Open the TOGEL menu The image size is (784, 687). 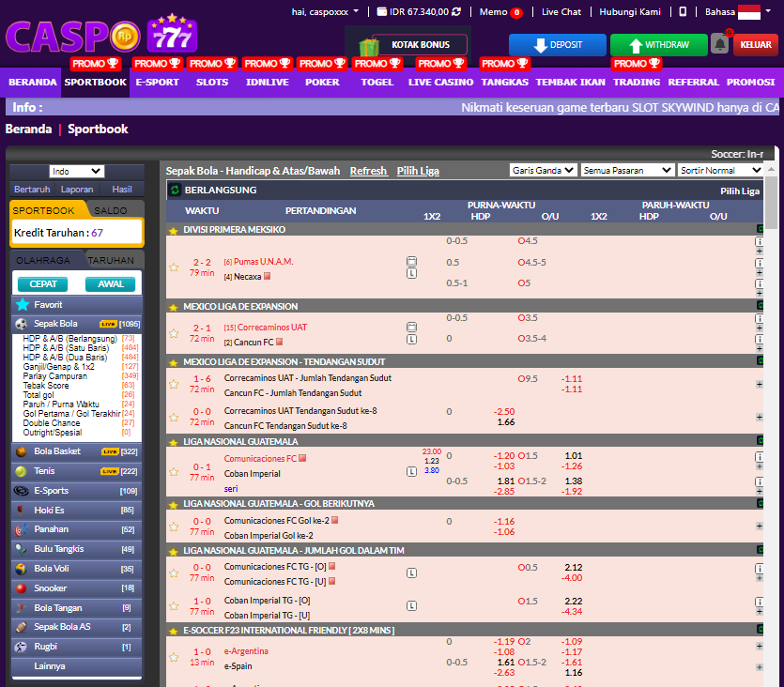pyautogui.click(x=377, y=82)
